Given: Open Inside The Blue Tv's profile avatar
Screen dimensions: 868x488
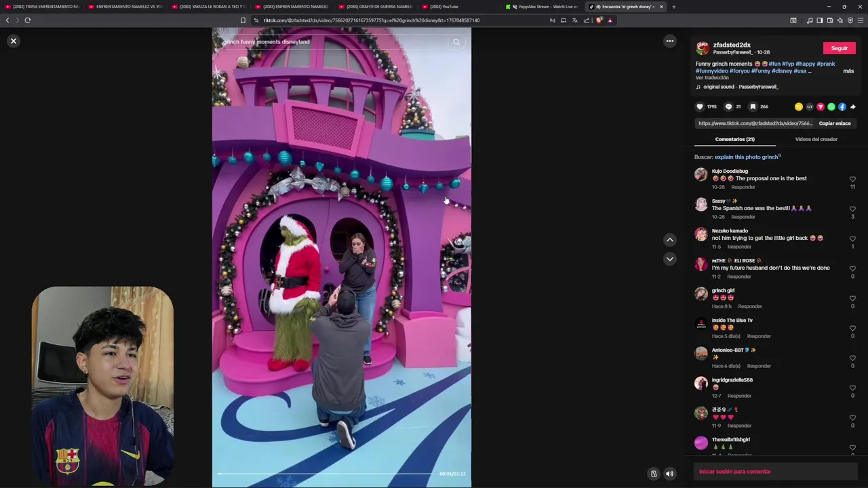Looking at the screenshot, I should tap(701, 324).
